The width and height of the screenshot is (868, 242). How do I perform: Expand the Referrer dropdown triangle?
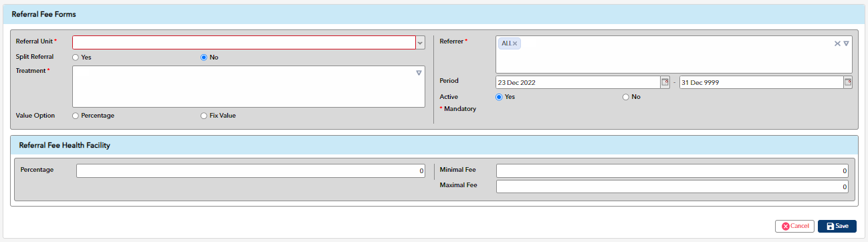[x=846, y=43]
